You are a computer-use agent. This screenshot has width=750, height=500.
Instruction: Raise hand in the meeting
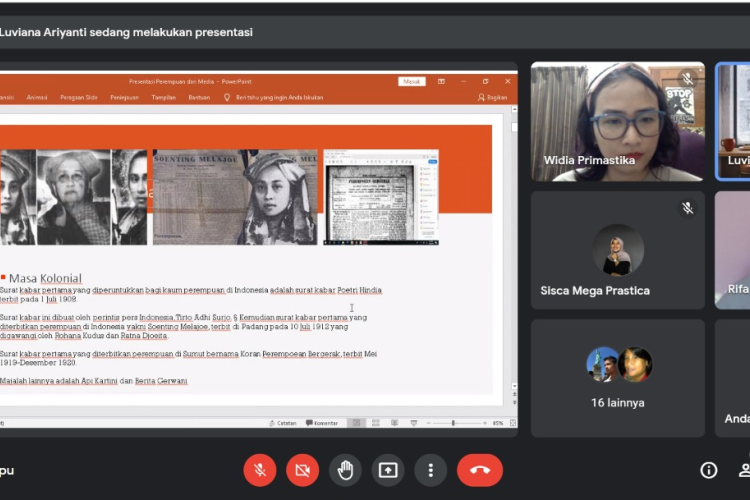tap(345, 470)
